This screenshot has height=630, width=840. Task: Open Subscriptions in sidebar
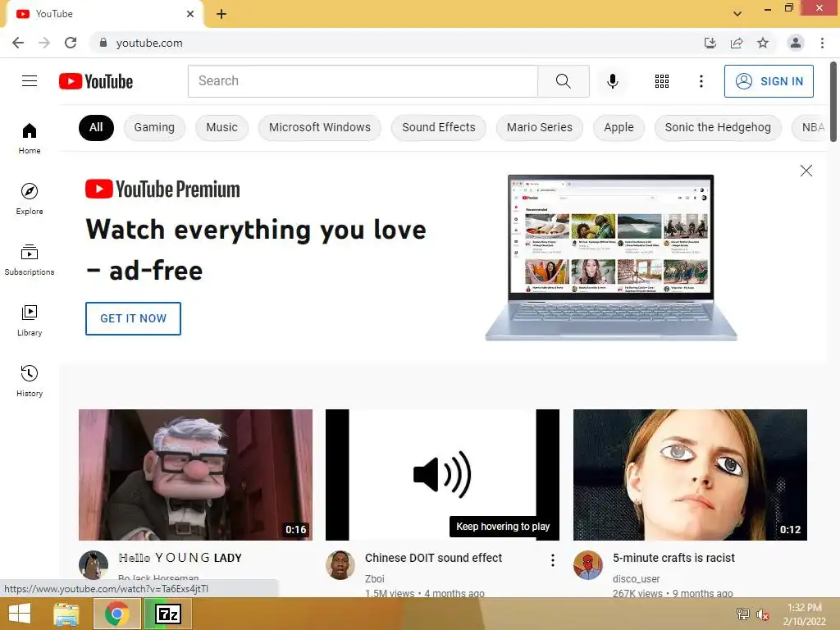click(x=30, y=260)
